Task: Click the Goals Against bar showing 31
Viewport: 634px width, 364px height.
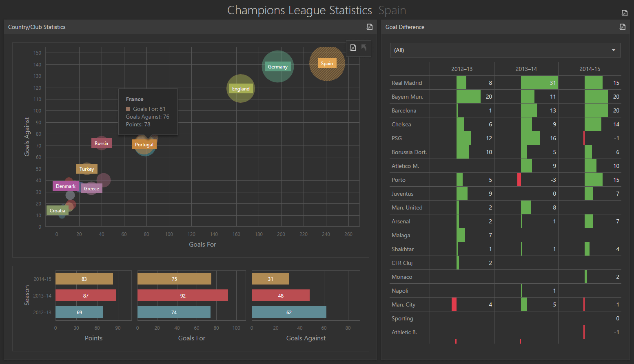Action: point(270,279)
